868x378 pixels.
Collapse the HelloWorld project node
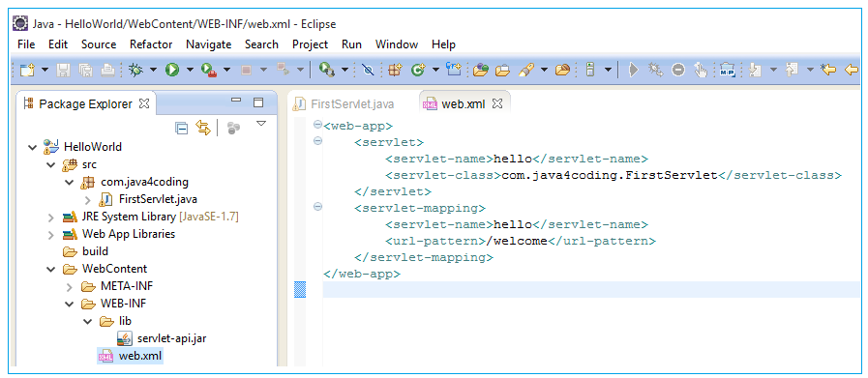tap(32, 147)
